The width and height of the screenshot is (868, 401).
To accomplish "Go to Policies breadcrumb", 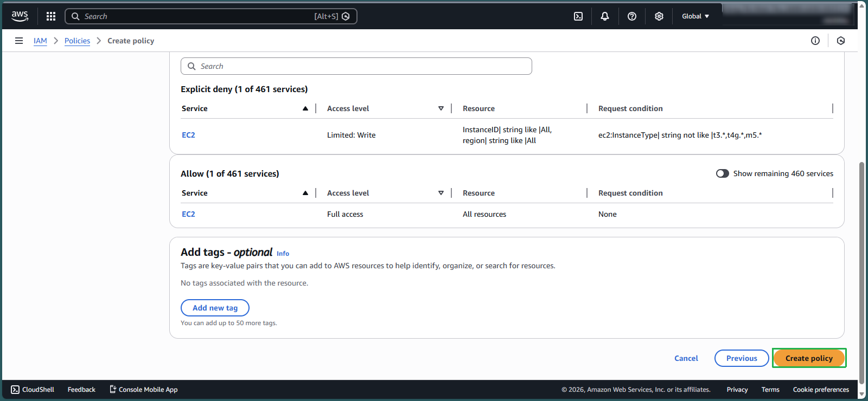I will [x=77, y=41].
